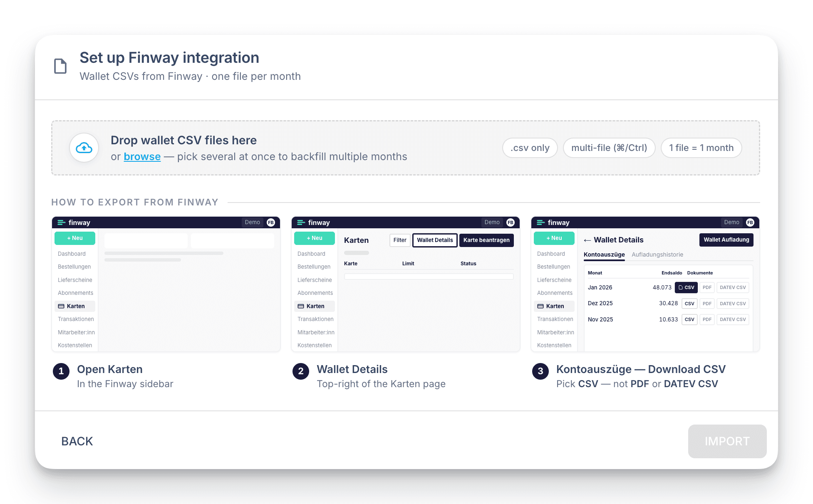Click the Endsaldo value 48.073
The image size is (813, 504).
pos(662,287)
